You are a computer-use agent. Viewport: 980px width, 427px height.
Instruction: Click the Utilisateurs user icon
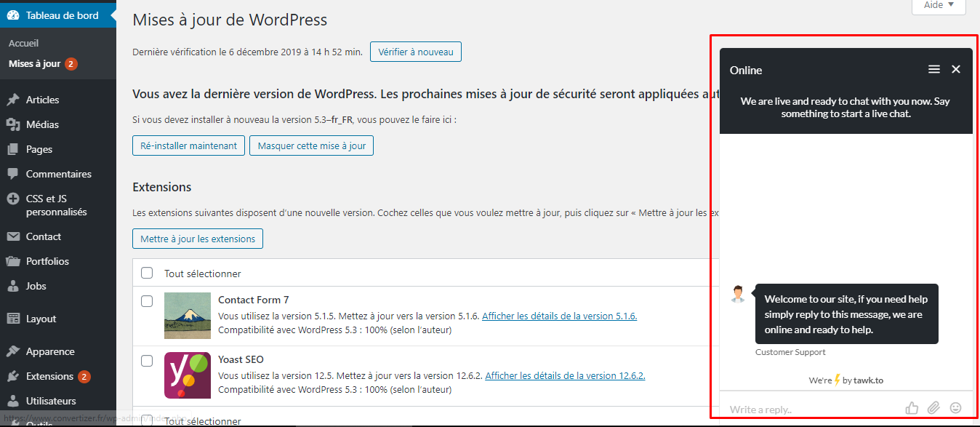tap(13, 401)
